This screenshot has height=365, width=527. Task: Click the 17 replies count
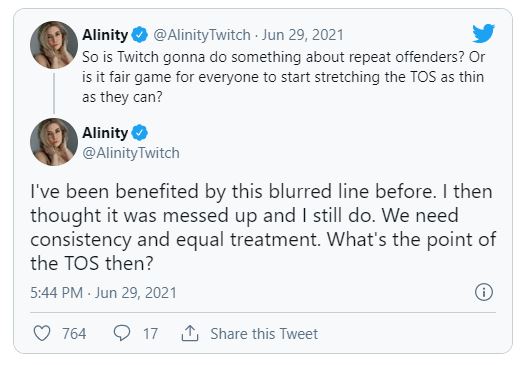150,334
